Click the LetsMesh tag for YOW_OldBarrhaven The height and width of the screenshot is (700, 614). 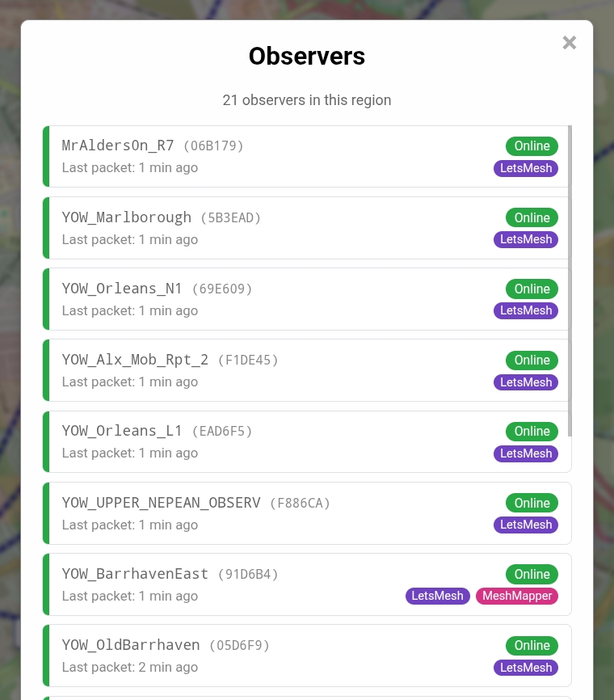(526, 668)
